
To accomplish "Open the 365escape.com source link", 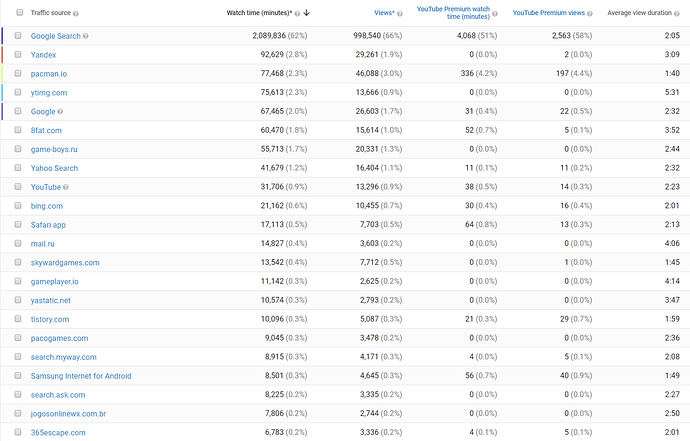I will click(58, 433).
